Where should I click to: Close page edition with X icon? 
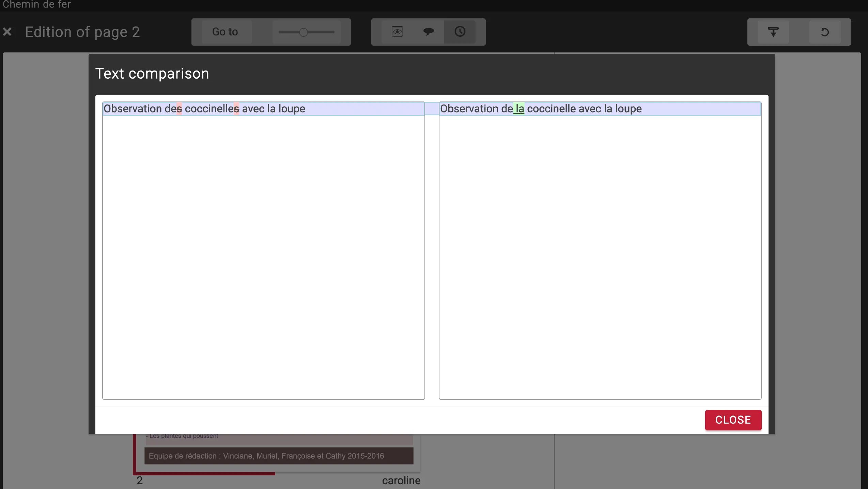point(7,32)
